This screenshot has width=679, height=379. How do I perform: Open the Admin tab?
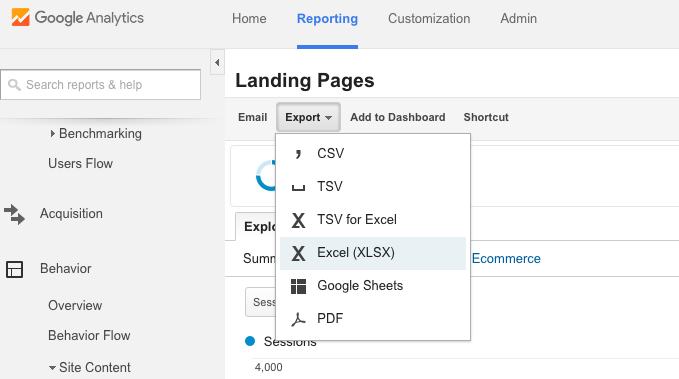click(x=519, y=19)
